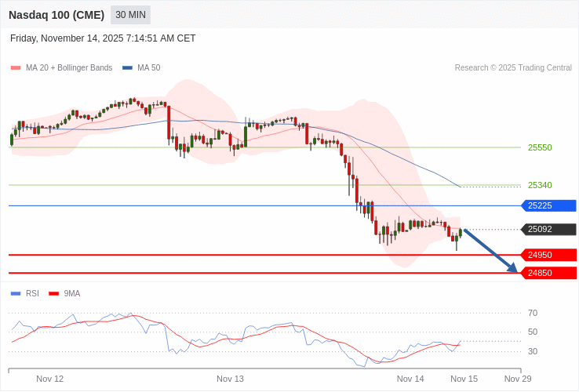This screenshot has height=392, width=579.
Task: Select the Nov 13 date axis label
Action: [230, 379]
